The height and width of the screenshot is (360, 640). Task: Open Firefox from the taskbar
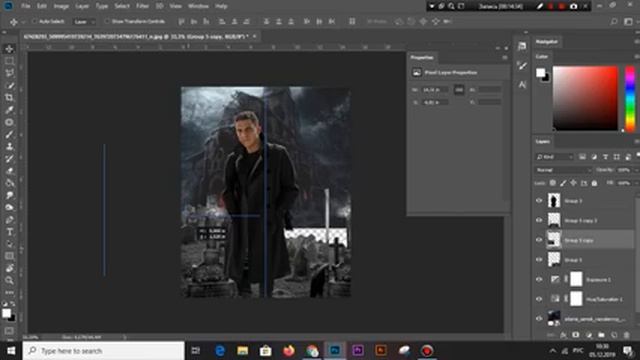(x=289, y=351)
